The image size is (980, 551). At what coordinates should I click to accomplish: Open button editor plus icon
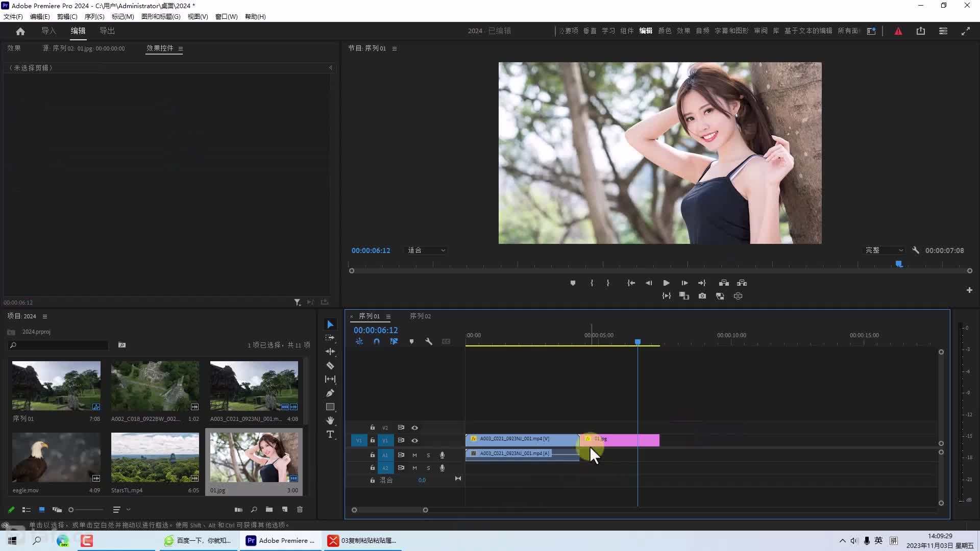click(x=969, y=290)
